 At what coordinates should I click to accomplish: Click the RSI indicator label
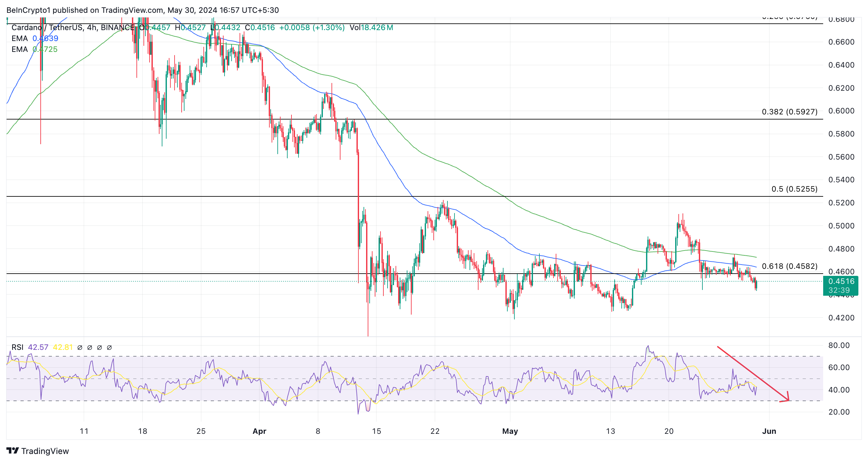(x=17, y=347)
